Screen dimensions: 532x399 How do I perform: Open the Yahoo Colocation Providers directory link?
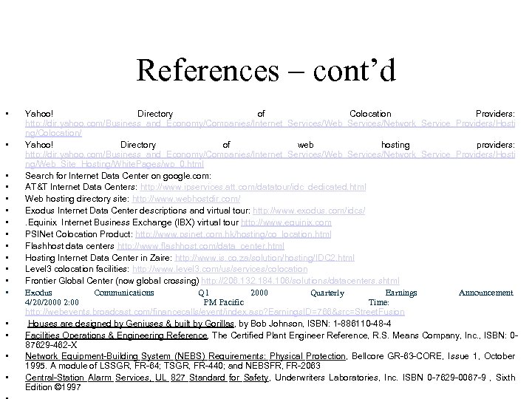[x=270, y=129]
